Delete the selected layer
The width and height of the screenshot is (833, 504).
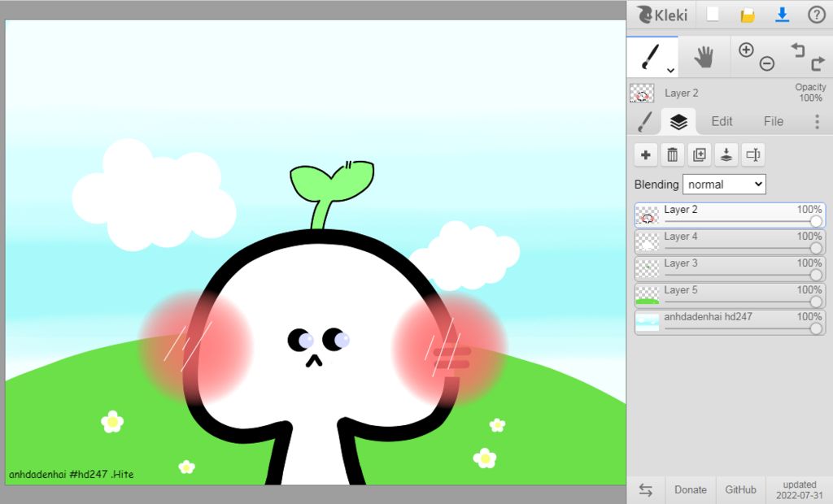pyautogui.click(x=672, y=155)
